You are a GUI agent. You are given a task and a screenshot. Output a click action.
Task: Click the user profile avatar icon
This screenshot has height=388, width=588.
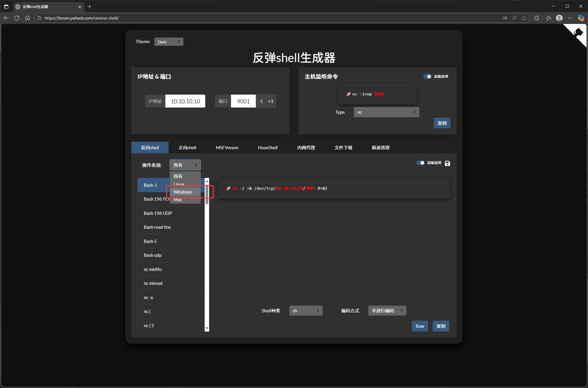pyautogui.click(x=559, y=18)
